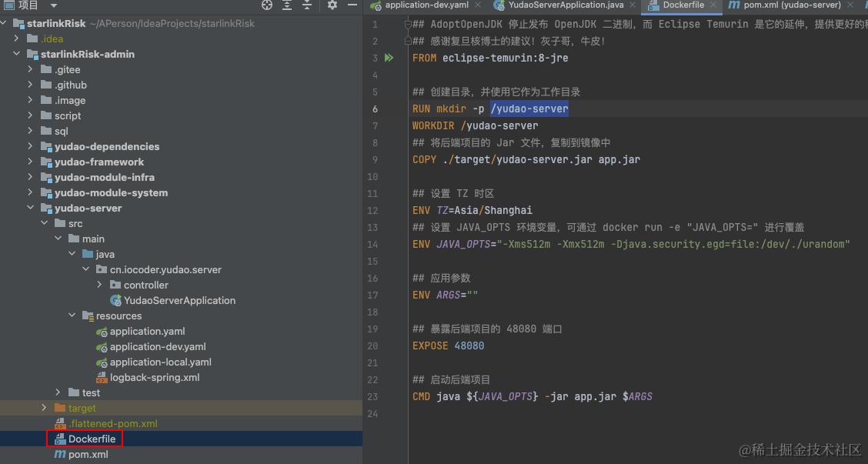Expand the .image folder
868x464 pixels.
pos(31,100)
